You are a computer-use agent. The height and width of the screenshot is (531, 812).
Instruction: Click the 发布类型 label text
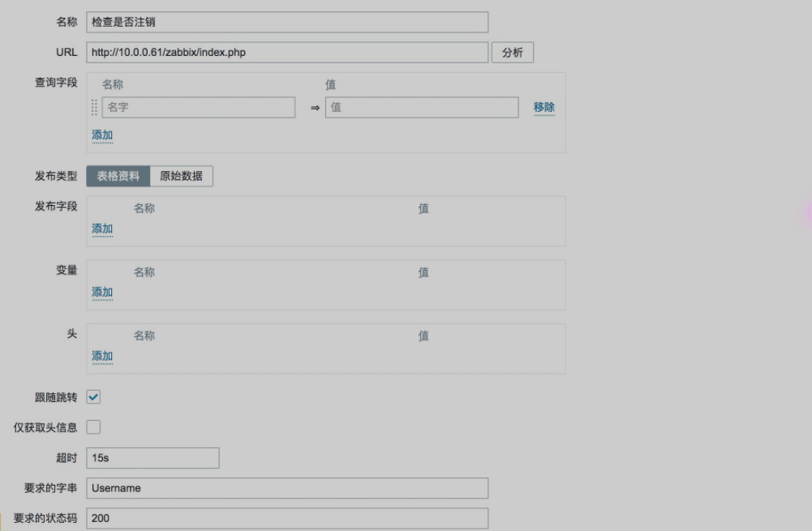[56, 176]
